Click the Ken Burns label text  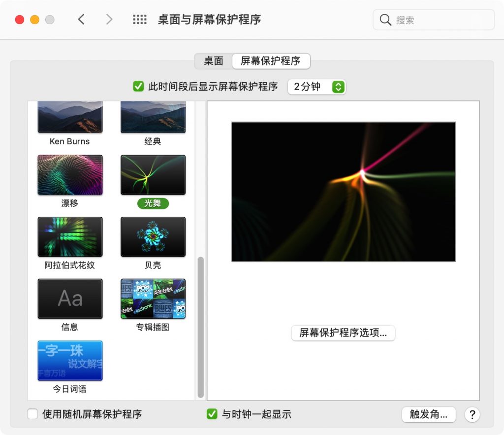click(70, 141)
